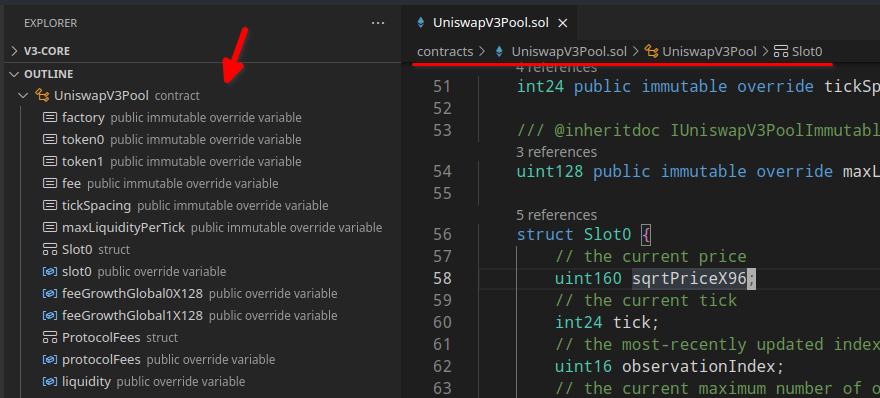
Task: Click '3 references' code lens above line 54
Action: (x=556, y=152)
